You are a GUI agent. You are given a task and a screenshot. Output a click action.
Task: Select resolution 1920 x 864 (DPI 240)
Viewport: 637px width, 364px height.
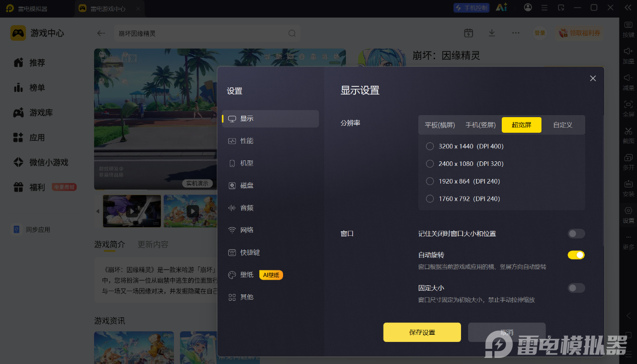[x=463, y=181]
